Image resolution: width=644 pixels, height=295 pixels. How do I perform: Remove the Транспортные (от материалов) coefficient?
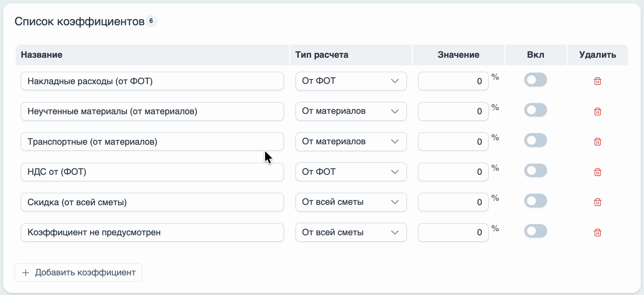coord(598,141)
